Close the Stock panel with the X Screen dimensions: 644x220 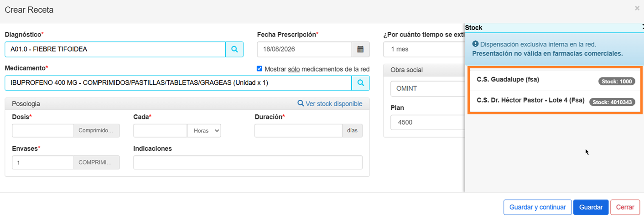[x=642, y=28]
